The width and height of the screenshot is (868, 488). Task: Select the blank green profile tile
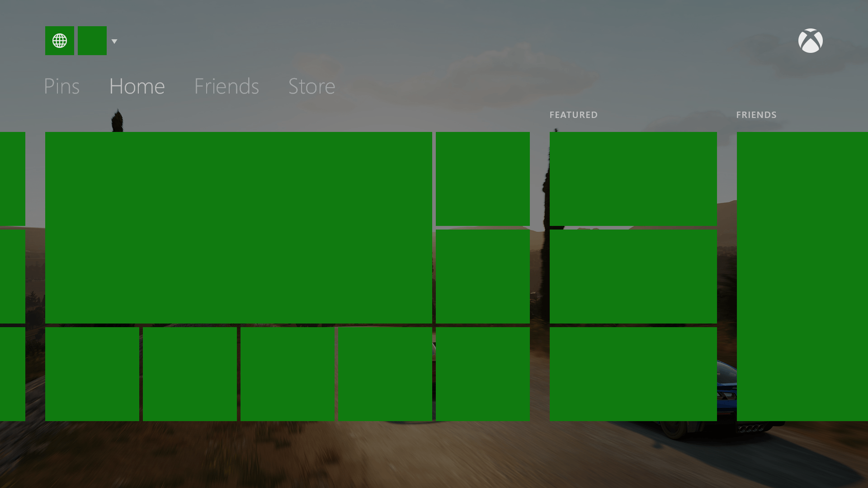[92, 41]
